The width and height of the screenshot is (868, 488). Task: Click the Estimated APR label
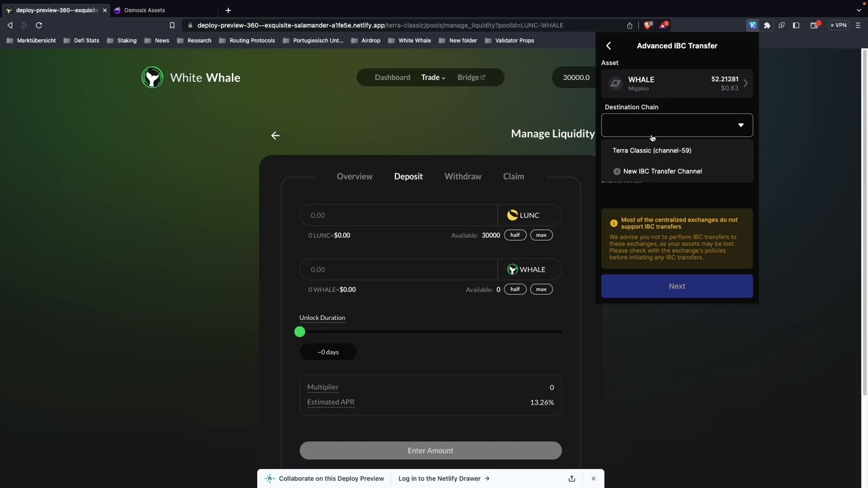(x=331, y=402)
